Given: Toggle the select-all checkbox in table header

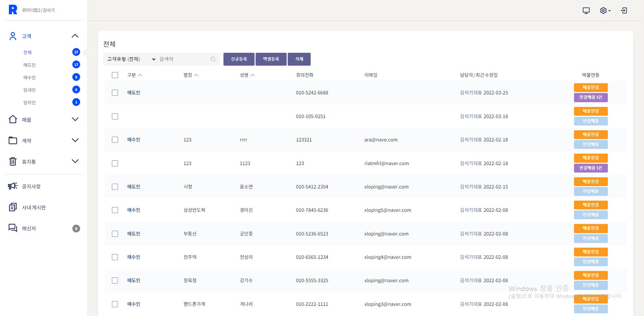Looking at the screenshot, I should coord(115,75).
